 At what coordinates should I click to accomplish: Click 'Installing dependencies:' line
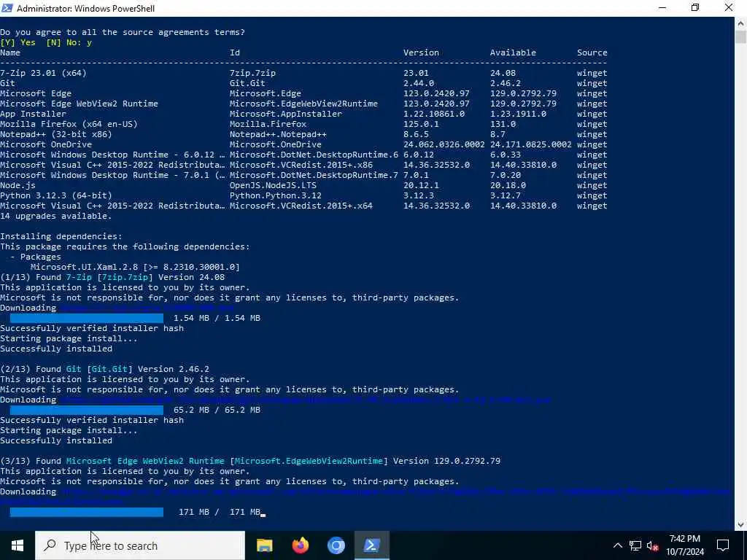coord(61,236)
